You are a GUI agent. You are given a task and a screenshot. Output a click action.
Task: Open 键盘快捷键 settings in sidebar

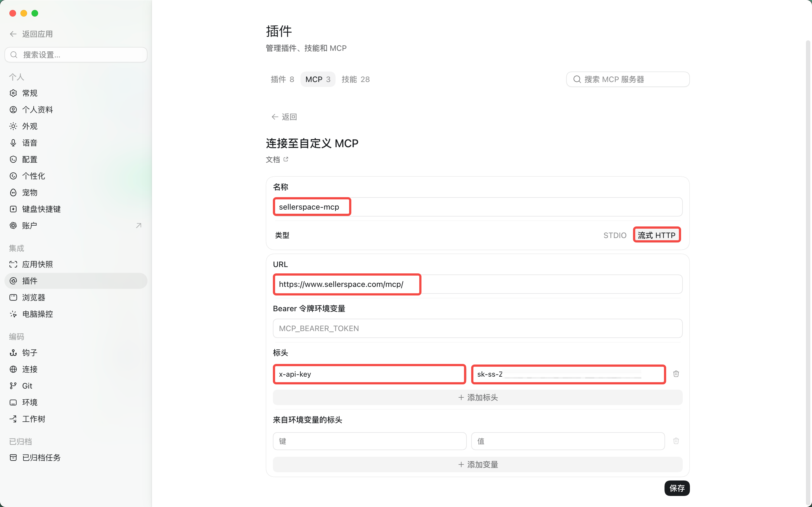76,209
